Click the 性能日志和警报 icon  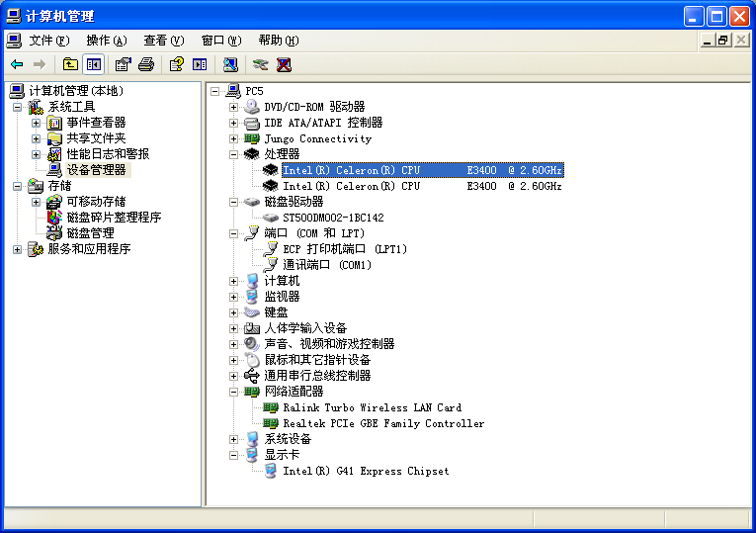[54, 154]
